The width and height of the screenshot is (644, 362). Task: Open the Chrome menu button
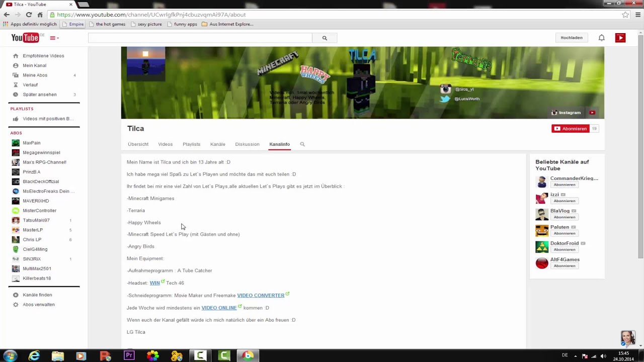point(638,15)
